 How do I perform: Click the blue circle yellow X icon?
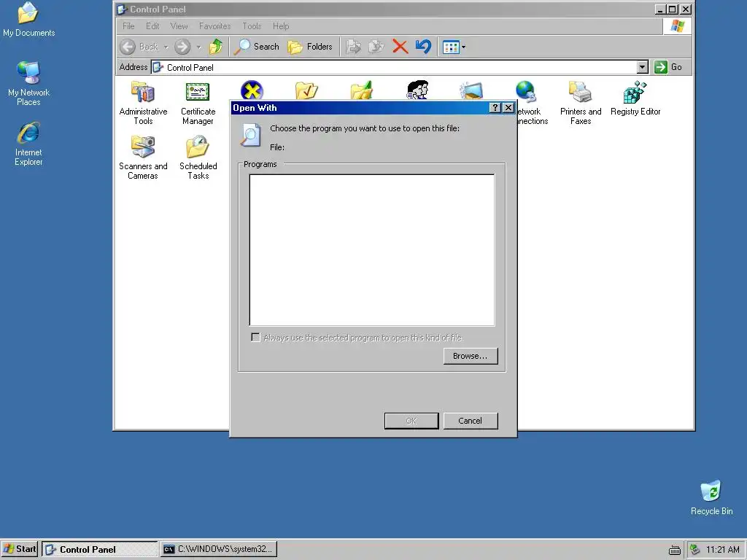pyautogui.click(x=252, y=90)
